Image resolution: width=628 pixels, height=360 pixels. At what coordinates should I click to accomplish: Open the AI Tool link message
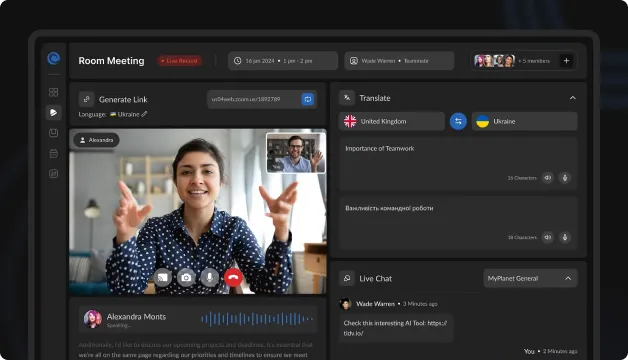click(x=396, y=328)
